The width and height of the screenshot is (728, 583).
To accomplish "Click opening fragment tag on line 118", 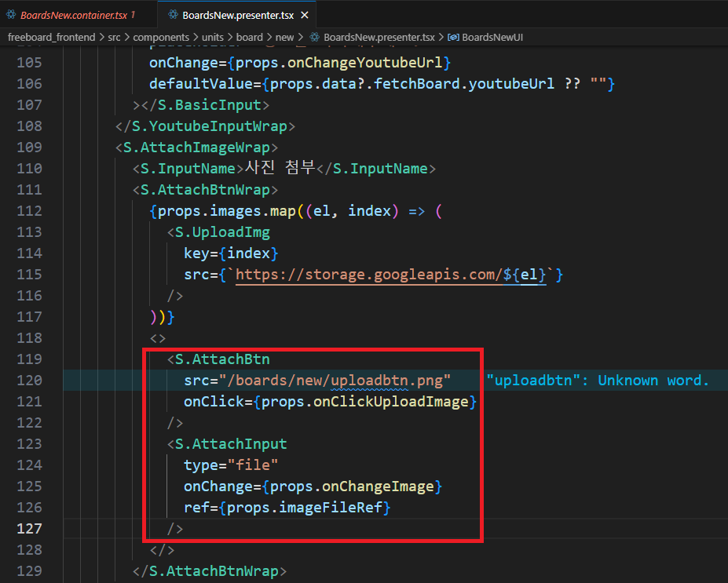I will (x=158, y=338).
